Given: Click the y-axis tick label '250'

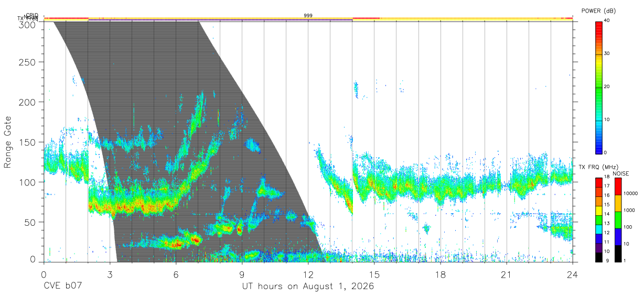Looking at the screenshot, I should [27, 62].
